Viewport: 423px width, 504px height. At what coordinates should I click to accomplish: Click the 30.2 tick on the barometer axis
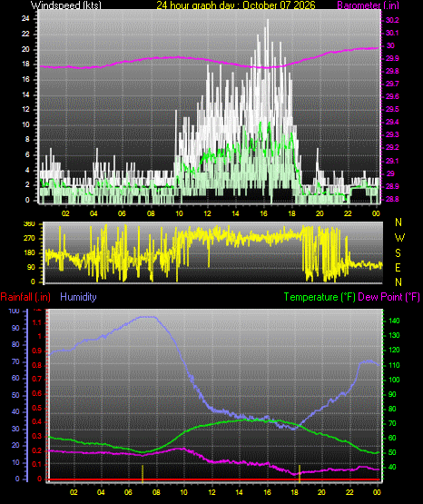point(391,20)
